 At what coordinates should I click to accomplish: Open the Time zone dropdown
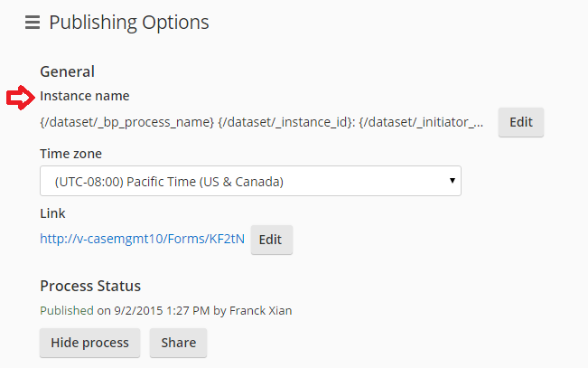250,181
